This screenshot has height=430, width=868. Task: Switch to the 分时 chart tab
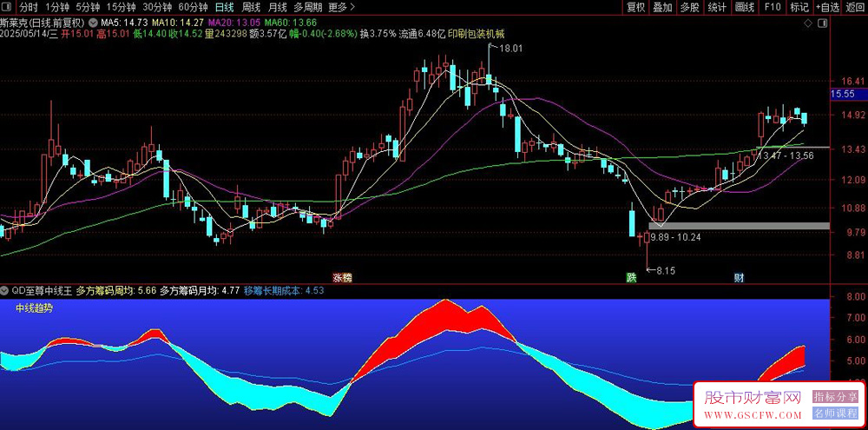coord(29,7)
